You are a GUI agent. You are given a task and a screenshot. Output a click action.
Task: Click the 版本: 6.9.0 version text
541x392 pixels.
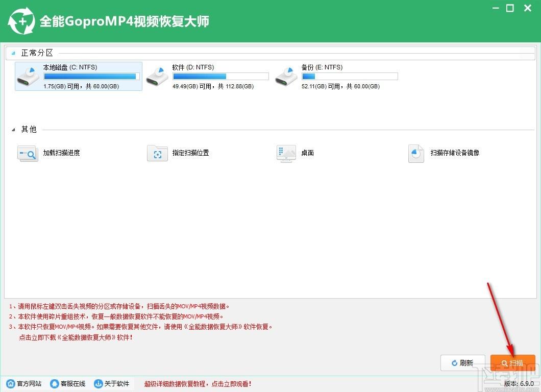[x=519, y=384]
